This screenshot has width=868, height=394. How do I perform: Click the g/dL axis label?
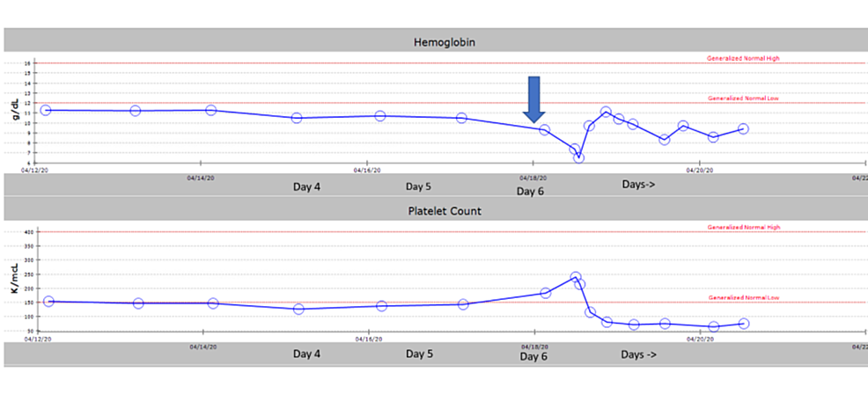tap(14, 112)
